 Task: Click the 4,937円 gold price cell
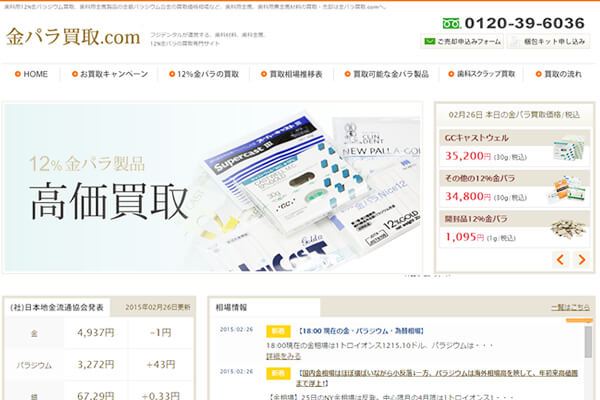point(96,333)
